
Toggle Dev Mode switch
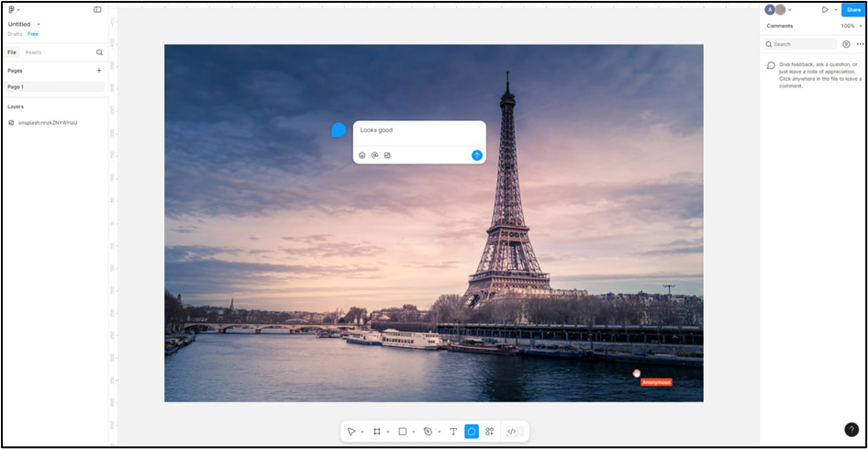(x=514, y=432)
